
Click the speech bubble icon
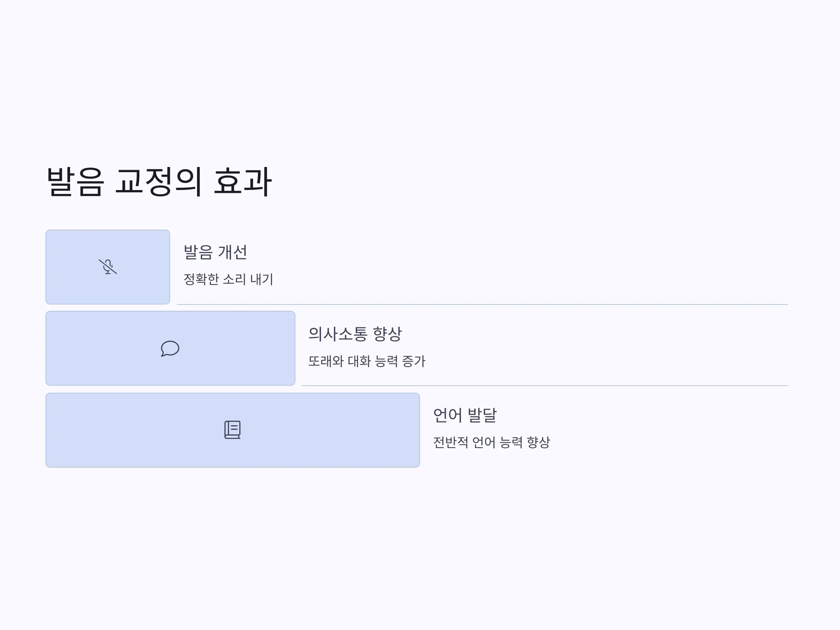coord(170,348)
